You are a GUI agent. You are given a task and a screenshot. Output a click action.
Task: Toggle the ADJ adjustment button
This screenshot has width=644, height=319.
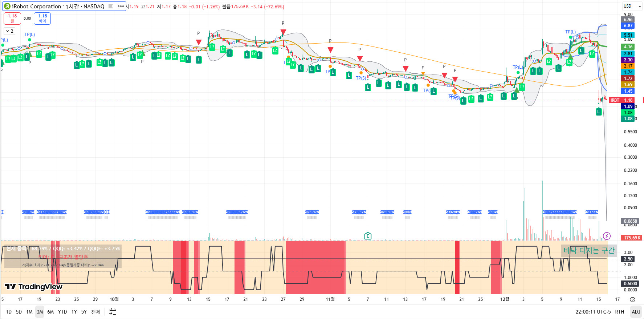point(636,312)
